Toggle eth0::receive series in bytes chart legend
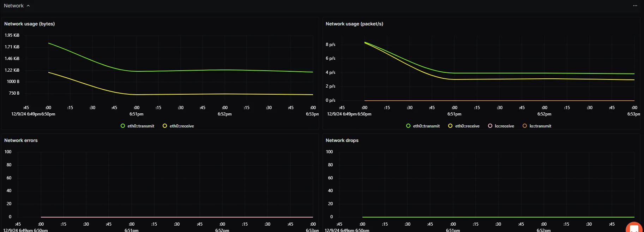The image size is (644, 232). pyautogui.click(x=178, y=126)
